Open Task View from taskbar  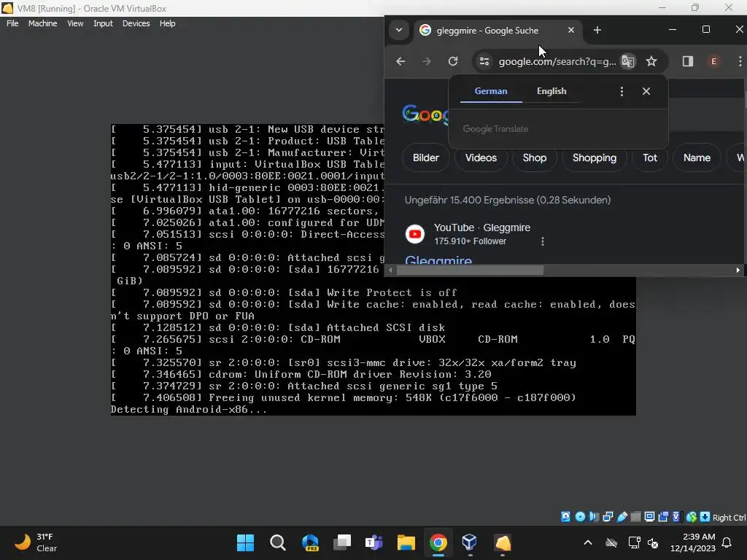(x=342, y=542)
